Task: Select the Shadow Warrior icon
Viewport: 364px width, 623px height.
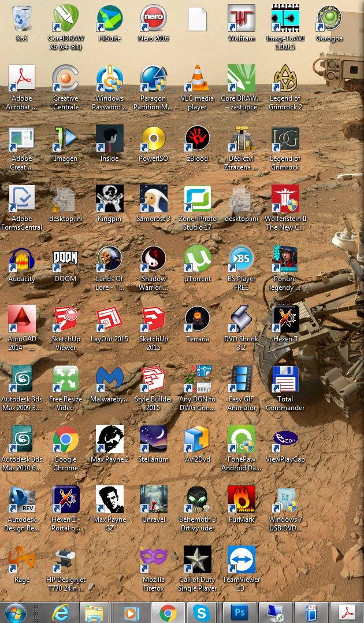Action: pyautogui.click(x=153, y=259)
